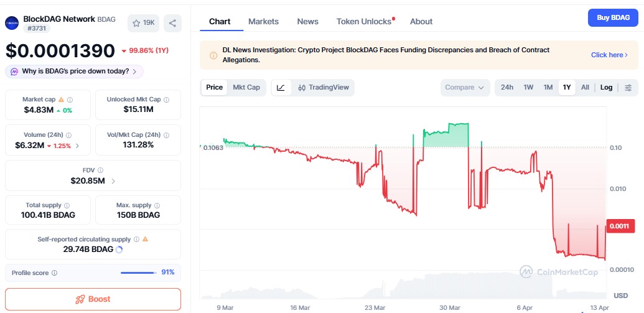Screen dimensions: 644x313
Task: Click Market cap warning triangle icon
Action: [x=61, y=100]
